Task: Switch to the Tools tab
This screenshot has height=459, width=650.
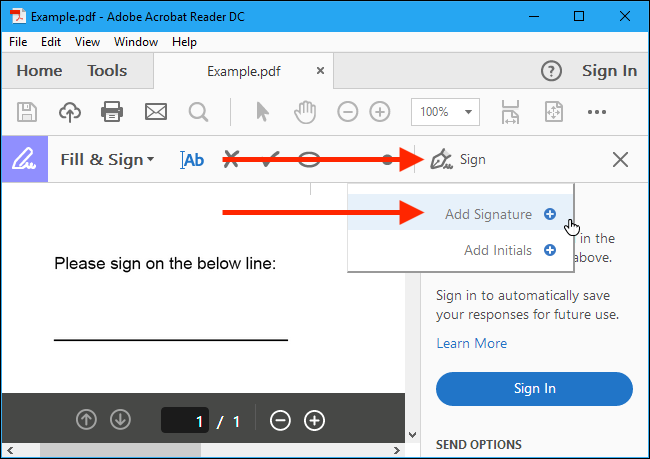Action: point(107,71)
